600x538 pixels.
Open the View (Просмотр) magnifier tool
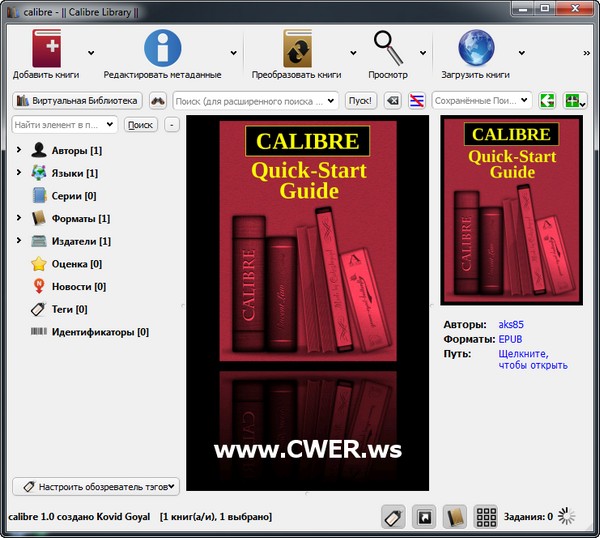387,48
